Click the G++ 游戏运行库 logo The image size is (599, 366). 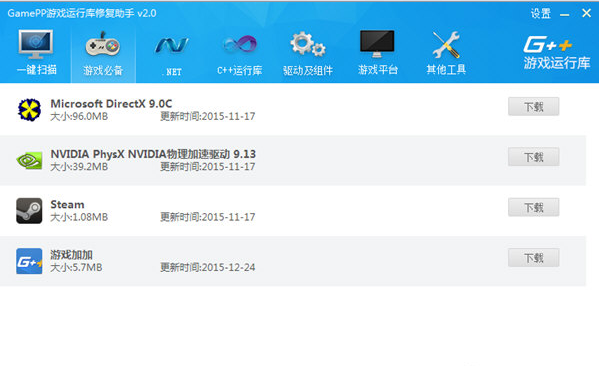click(x=557, y=53)
